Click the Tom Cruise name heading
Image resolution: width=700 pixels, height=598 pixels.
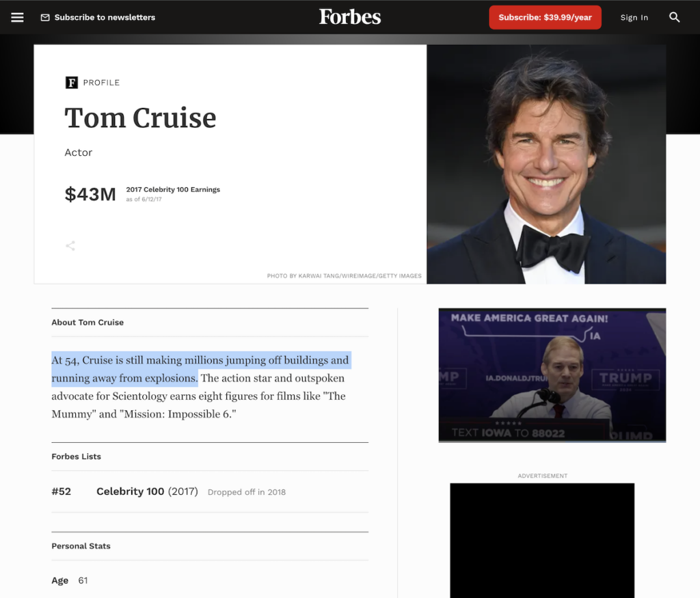point(140,118)
